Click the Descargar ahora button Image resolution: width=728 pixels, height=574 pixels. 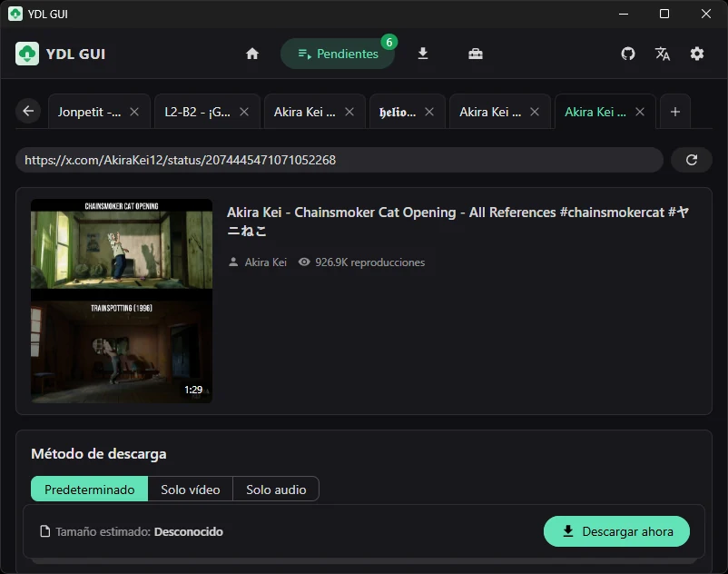coord(616,531)
